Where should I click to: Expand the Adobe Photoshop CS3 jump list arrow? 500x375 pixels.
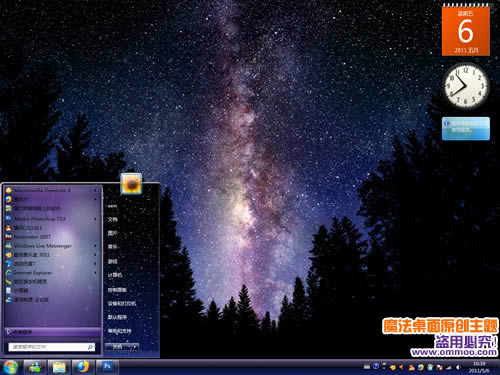click(x=96, y=219)
